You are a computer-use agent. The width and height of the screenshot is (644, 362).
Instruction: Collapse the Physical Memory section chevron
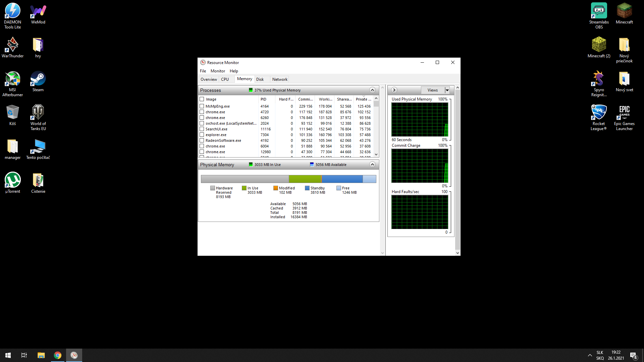(372, 165)
